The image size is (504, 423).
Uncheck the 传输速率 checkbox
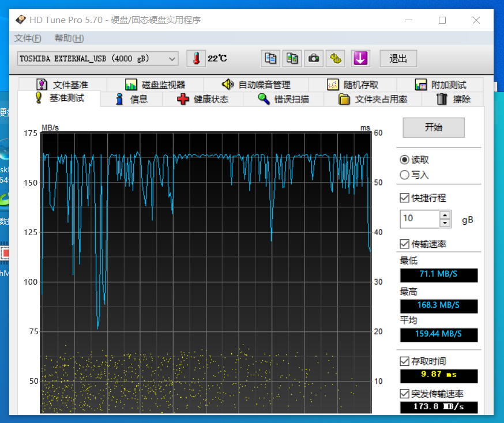[404, 244]
